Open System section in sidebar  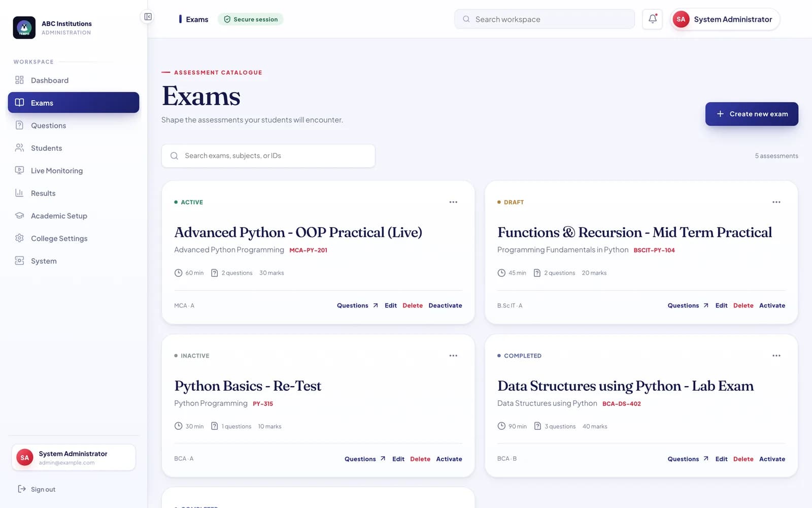point(74,261)
